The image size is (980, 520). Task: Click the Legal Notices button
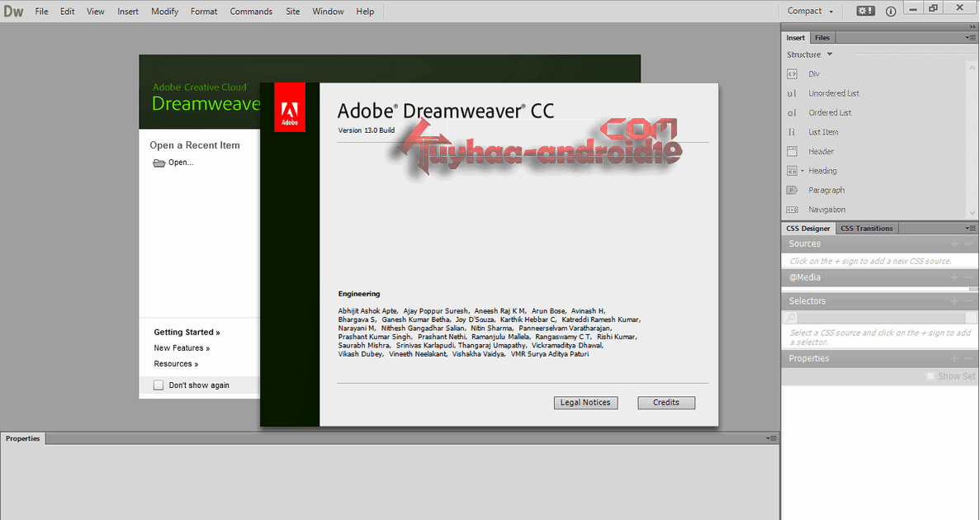[585, 403]
